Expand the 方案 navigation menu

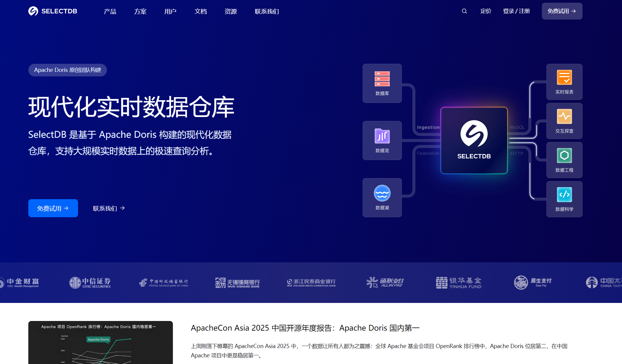coord(140,11)
